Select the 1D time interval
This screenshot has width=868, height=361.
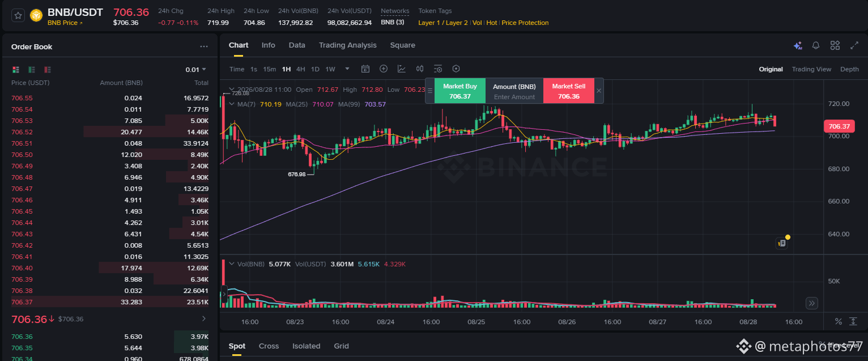tap(315, 69)
